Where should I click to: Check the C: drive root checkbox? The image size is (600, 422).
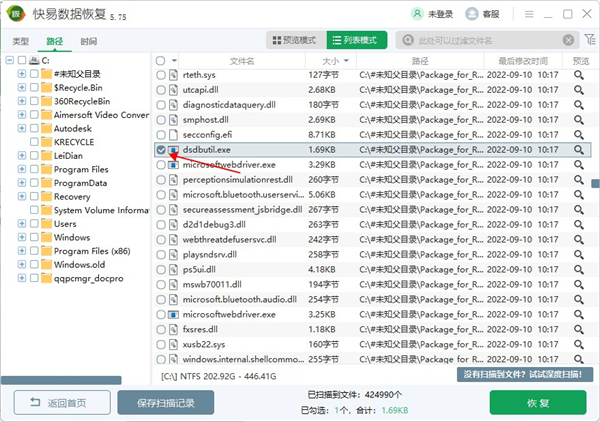click(22, 60)
